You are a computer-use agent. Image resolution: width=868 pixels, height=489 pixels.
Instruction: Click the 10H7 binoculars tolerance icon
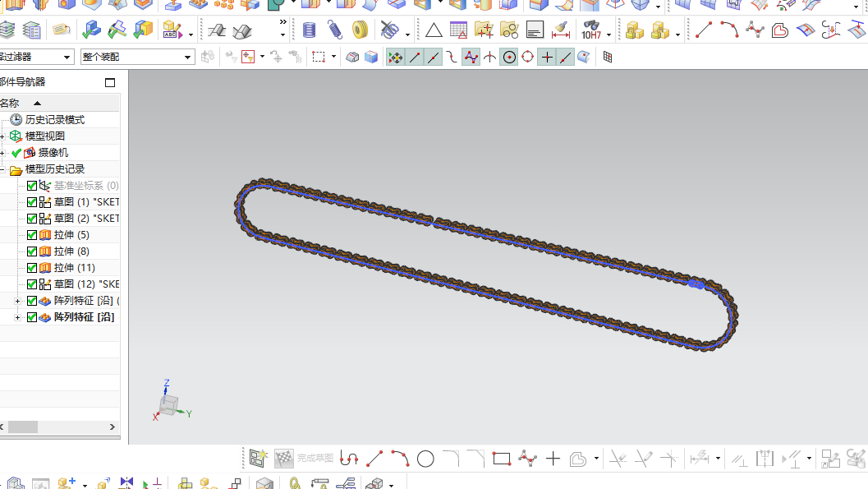click(x=591, y=30)
